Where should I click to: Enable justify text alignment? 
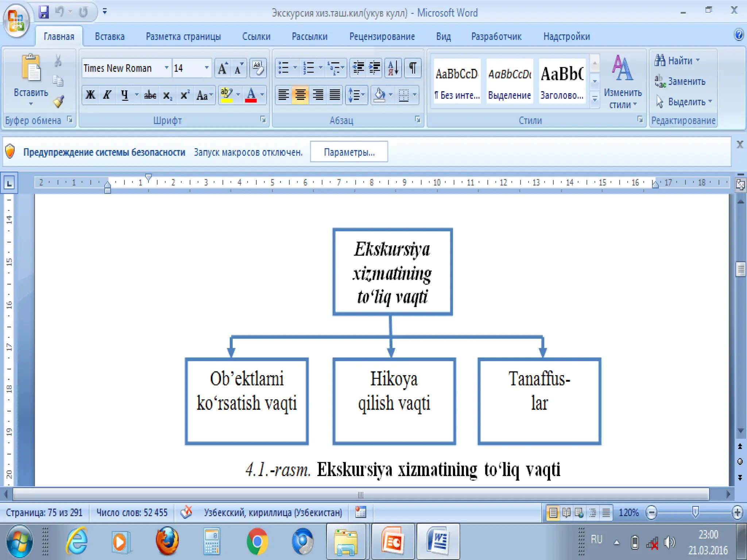pyautogui.click(x=334, y=95)
